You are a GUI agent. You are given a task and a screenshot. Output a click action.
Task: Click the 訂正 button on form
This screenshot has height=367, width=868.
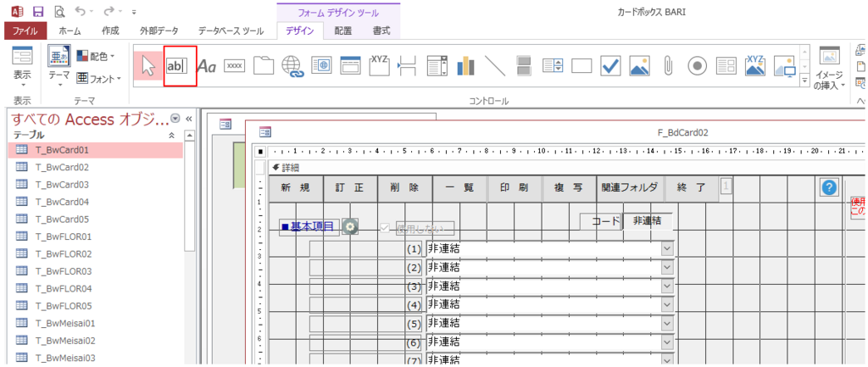point(350,188)
